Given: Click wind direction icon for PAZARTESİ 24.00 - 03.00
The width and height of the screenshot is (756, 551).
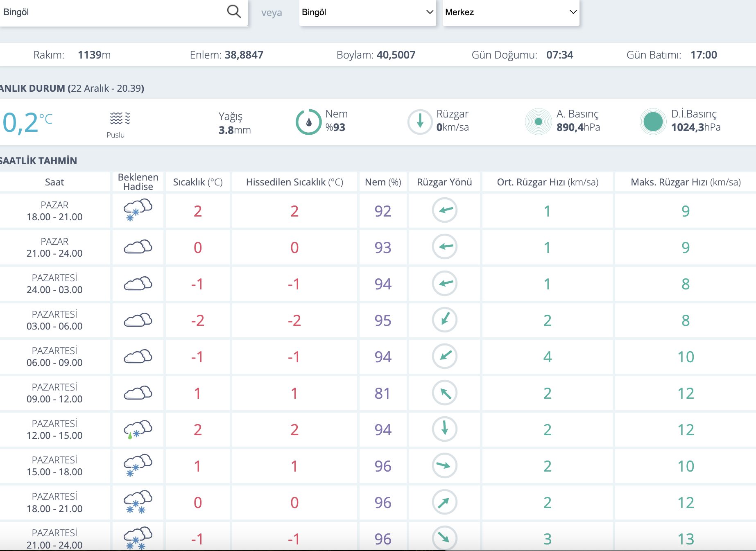Looking at the screenshot, I should click(x=444, y=283).
